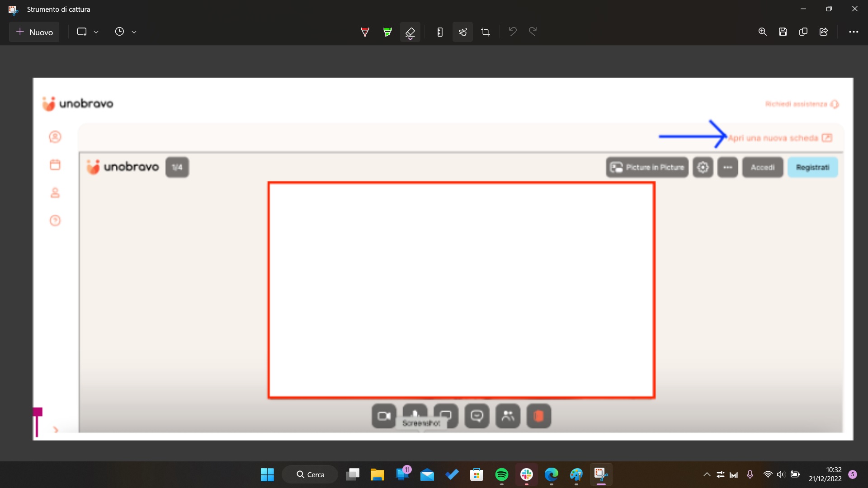Redo the undone annotation

(533, 32)
